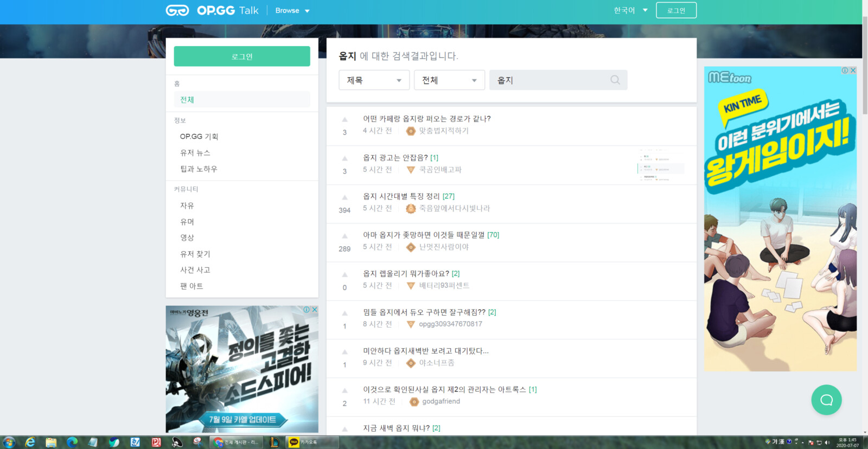868x449 pixels.
Task: Open the green chat support bubble
Action: point(826,400)
